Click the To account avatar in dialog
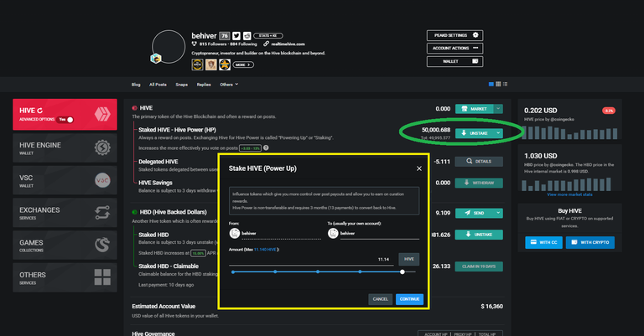 pos(333,234)
